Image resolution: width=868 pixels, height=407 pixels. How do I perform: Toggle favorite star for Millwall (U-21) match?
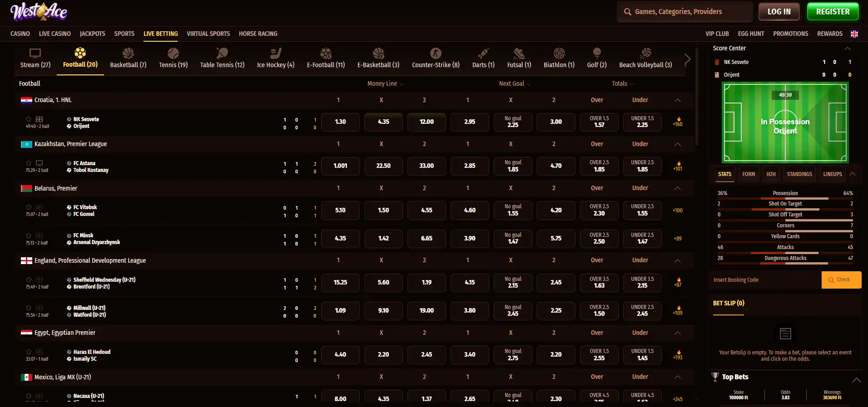tap(29, 308)
